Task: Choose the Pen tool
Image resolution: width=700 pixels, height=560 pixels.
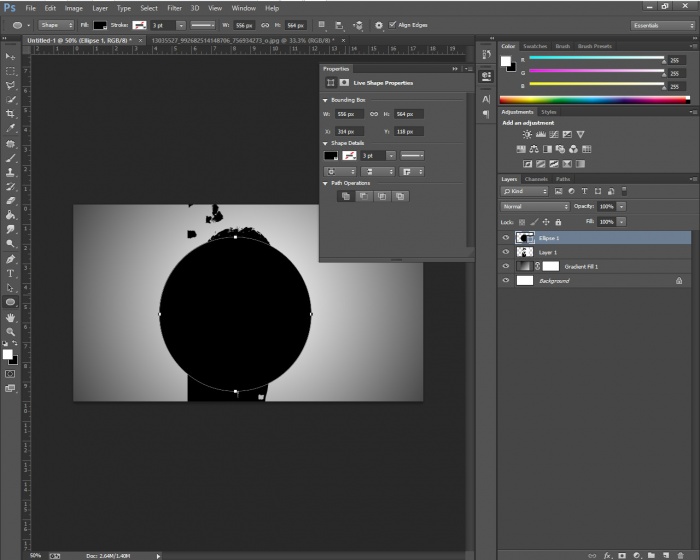Action: [10, 258]
